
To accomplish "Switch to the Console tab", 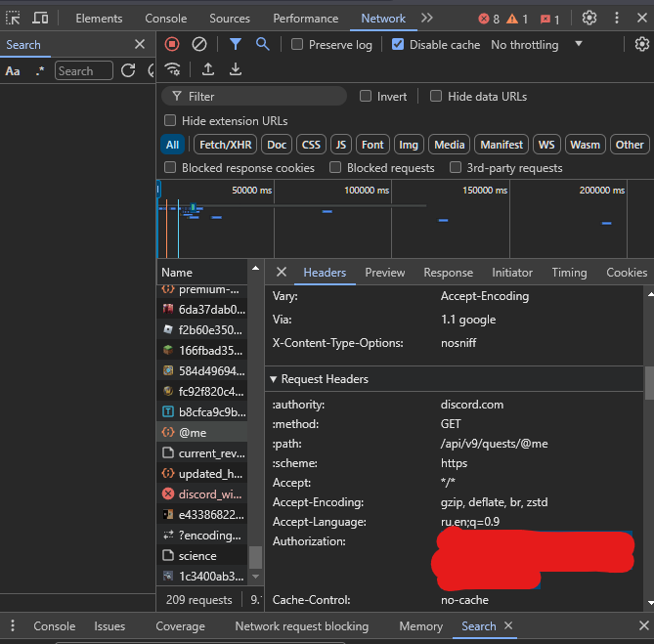I will click(x=165, y=19).
